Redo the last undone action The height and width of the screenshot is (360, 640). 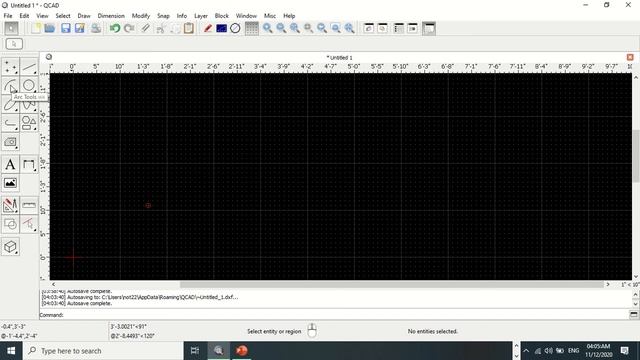pyautogui.click(x=129, y=28)
